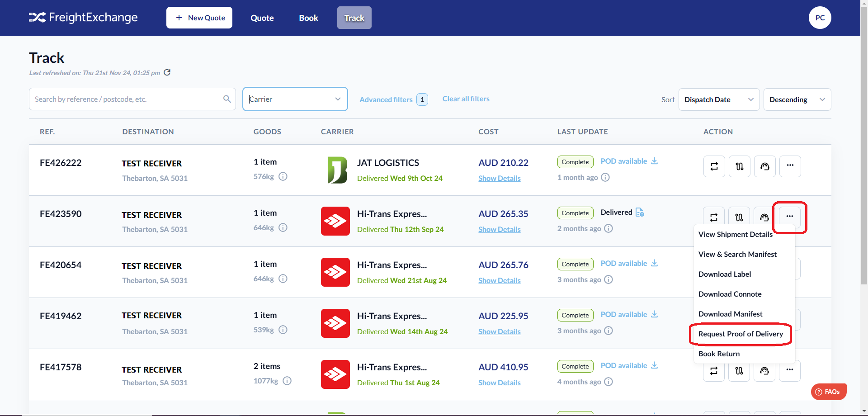Open the route tracking icon for FE417578
This screenshot has height=416, width=868.
point(739,371)
